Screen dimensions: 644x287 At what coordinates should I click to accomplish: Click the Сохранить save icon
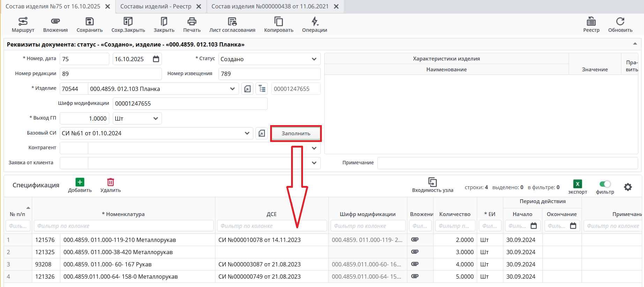(x=90, y=25)
